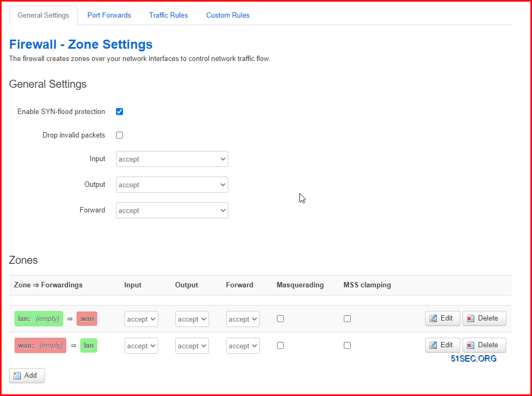Click the "Drop invalid packets" label

74,135
